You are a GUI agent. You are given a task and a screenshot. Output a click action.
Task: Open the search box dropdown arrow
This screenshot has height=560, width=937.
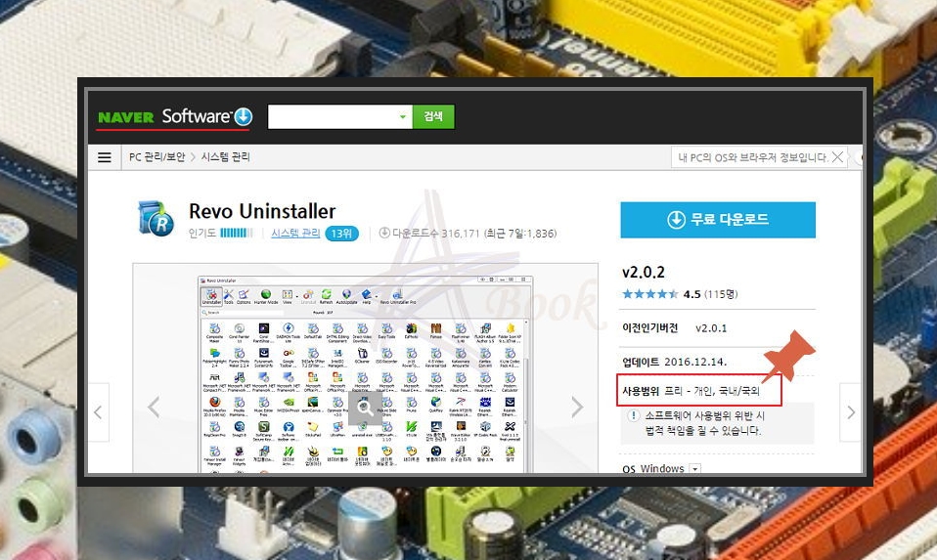point(403,117)
